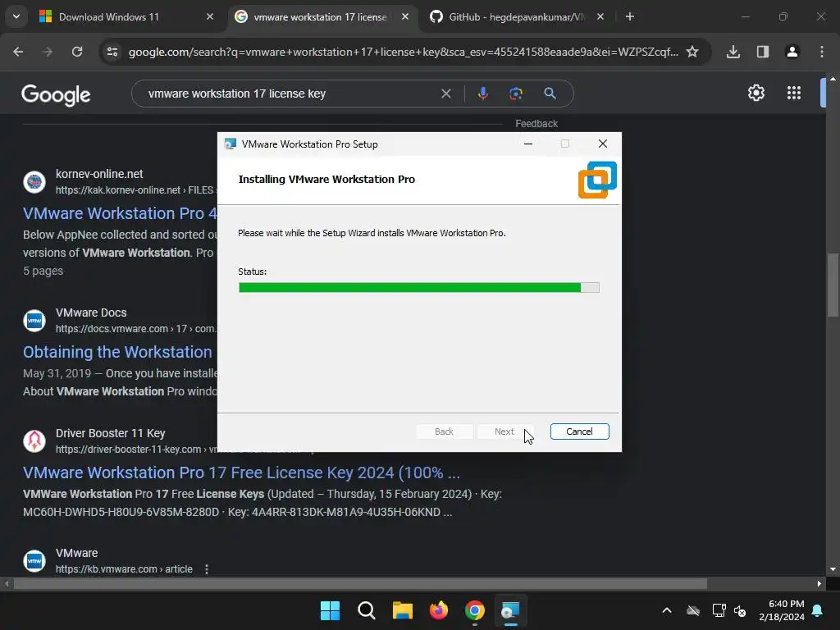Viewport: 840px width, 630px height.
Task: Open Firefox from taskbar
Action: click(439, 610)
